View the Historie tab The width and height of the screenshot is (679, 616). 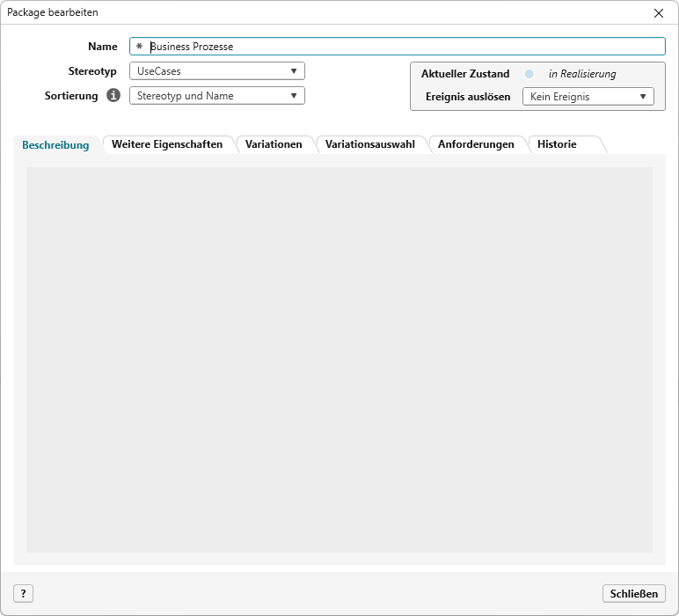[x=557, y=144]
